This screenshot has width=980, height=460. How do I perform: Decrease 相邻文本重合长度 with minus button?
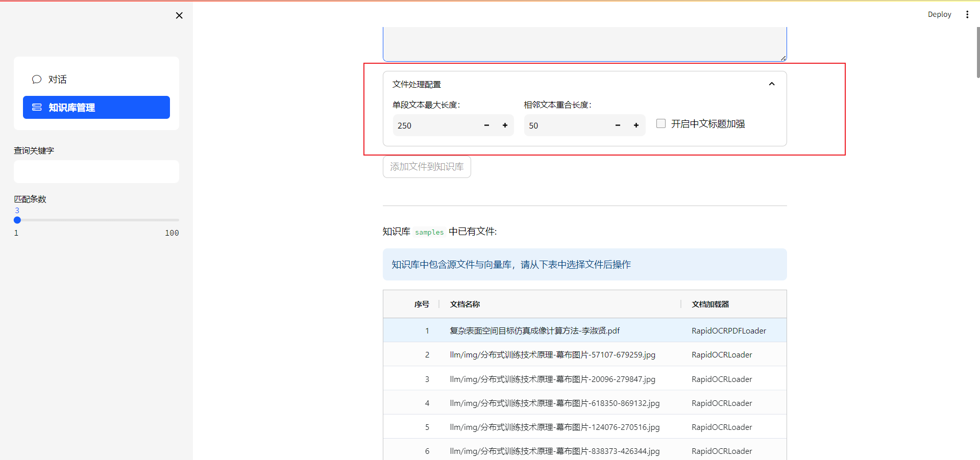pos(618,125)
